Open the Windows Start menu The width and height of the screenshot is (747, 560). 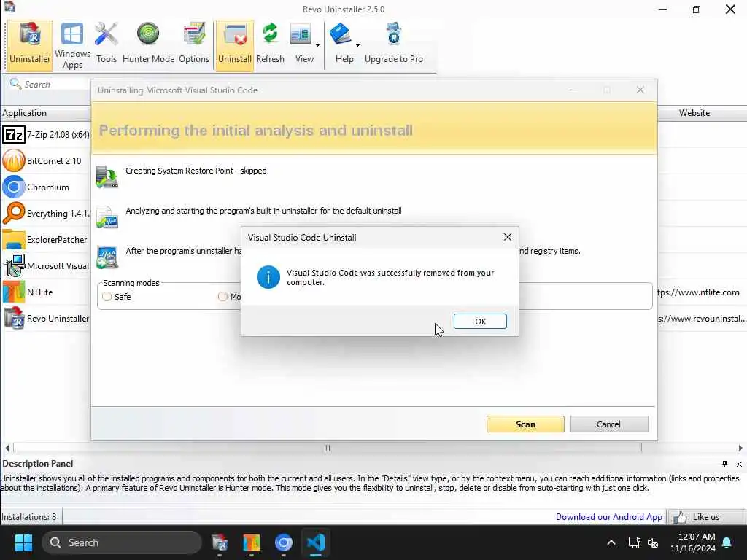click(23, 542)
